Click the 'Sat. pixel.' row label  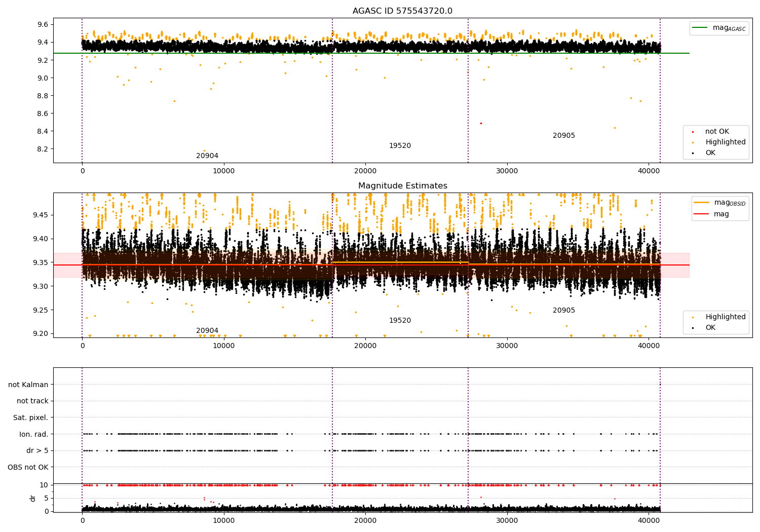click(31, 418)
